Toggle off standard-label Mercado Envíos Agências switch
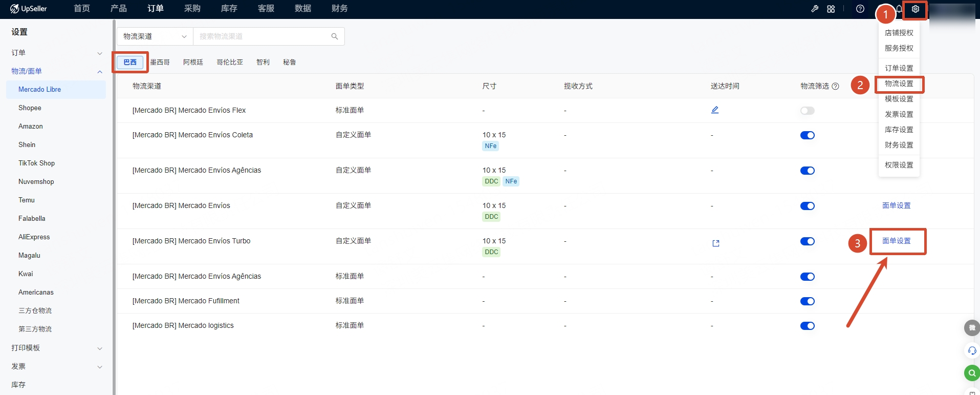980x395 pixels. pyautogui.click(x=808, y=277)
